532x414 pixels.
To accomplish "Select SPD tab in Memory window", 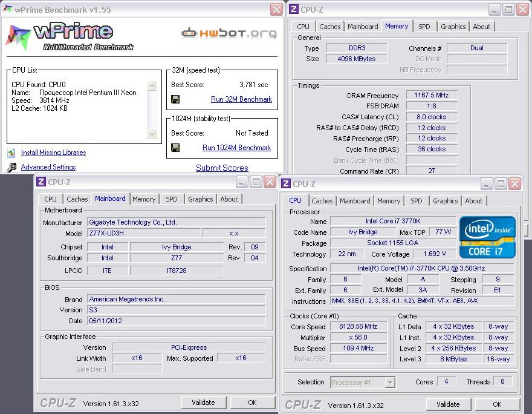I will coord(424,27).
